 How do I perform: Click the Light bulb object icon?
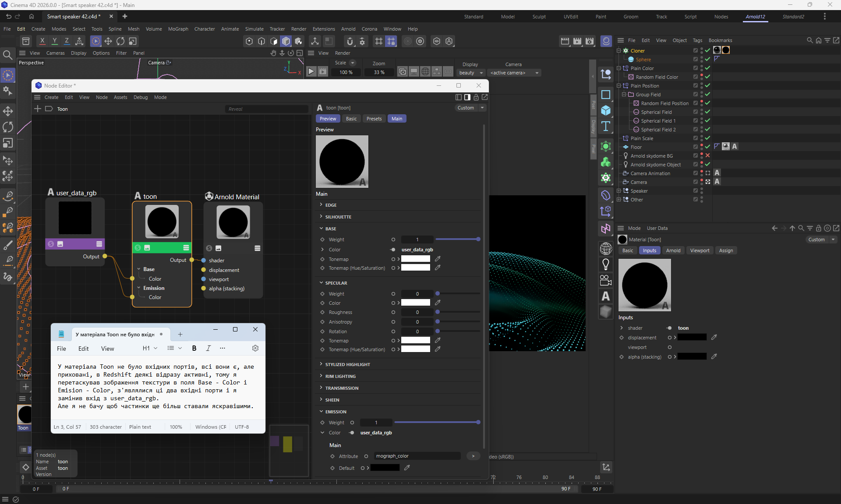[x=606, y=264]
